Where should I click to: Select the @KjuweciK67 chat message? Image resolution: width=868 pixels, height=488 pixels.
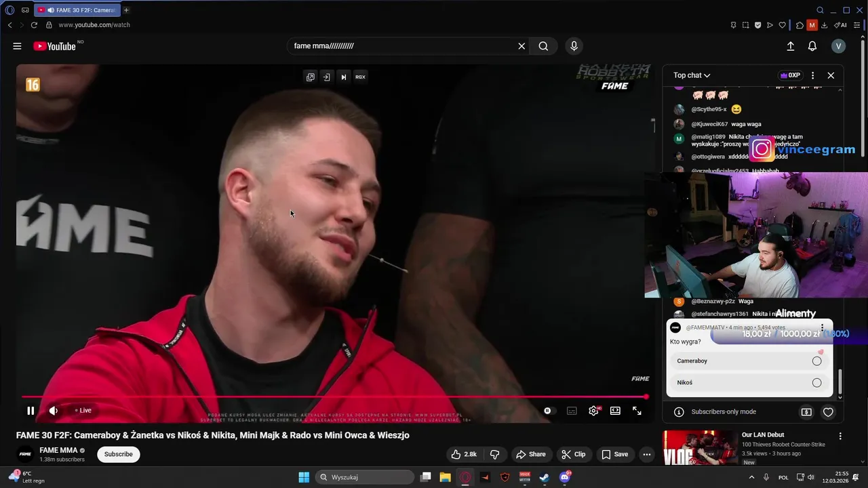[x=746, y=124]
